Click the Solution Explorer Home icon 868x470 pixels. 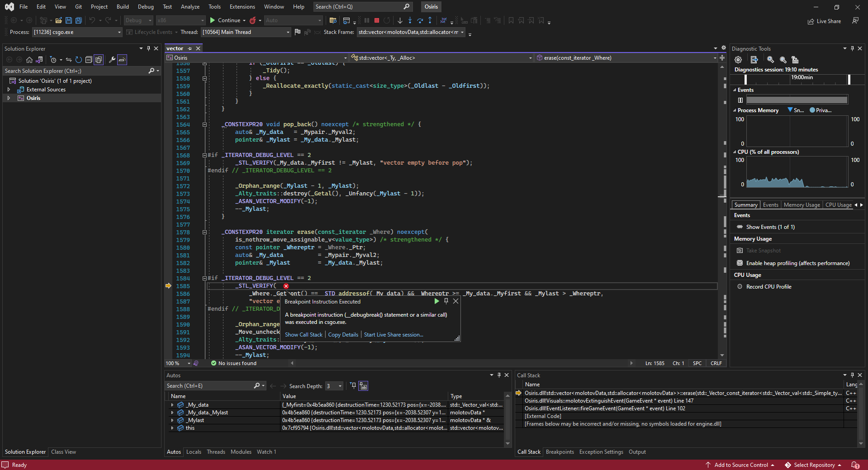[x=29, y=60]
